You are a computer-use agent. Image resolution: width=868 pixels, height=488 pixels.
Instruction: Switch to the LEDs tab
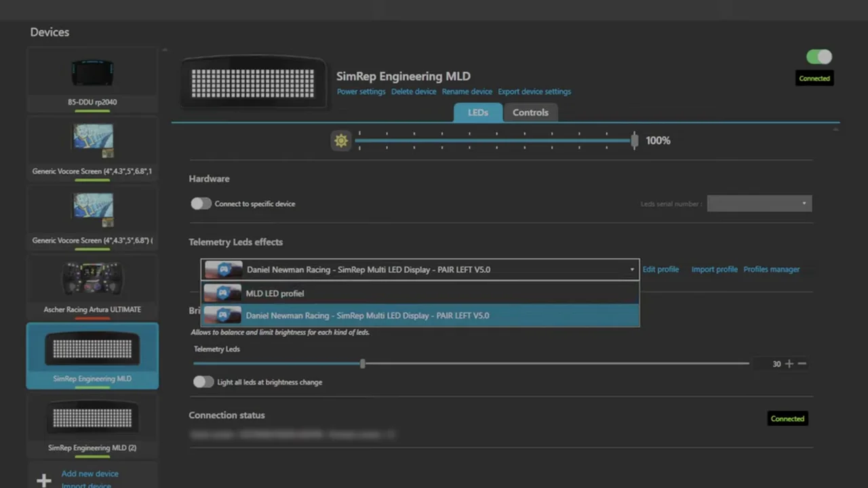pyautogui.click(x=478, y=113)
